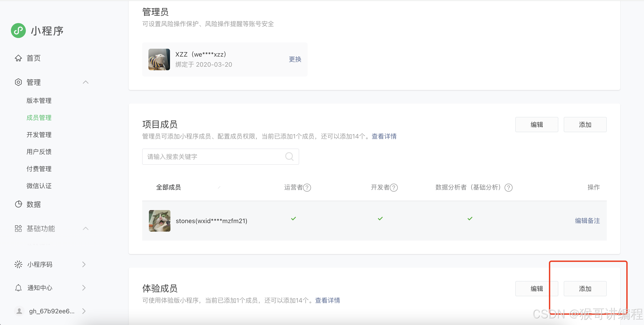Screen dimensions: 644x325
Task: Expand the 小程序码 arrow
Action: click(x=84, y=264)
